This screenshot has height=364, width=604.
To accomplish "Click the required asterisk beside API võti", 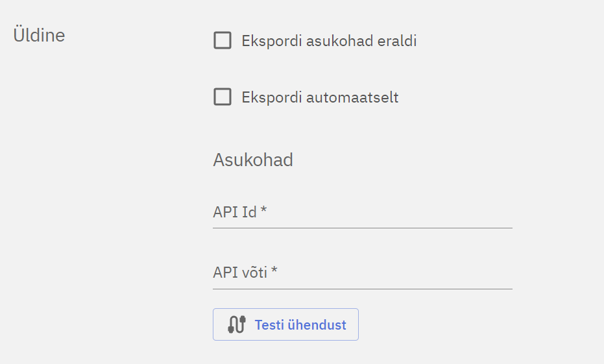I will (274, 272).
